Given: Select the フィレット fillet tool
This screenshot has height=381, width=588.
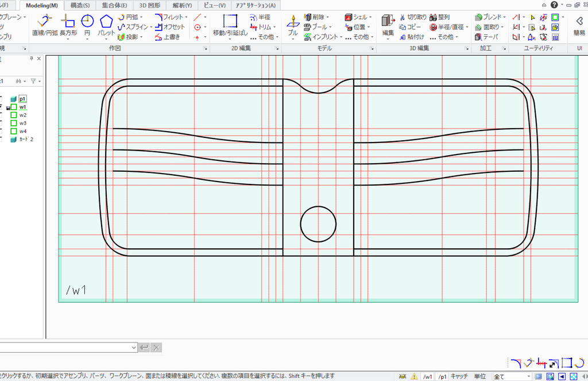Looking at the screenshot, I should pyautogui.click(x=169, y=17).
